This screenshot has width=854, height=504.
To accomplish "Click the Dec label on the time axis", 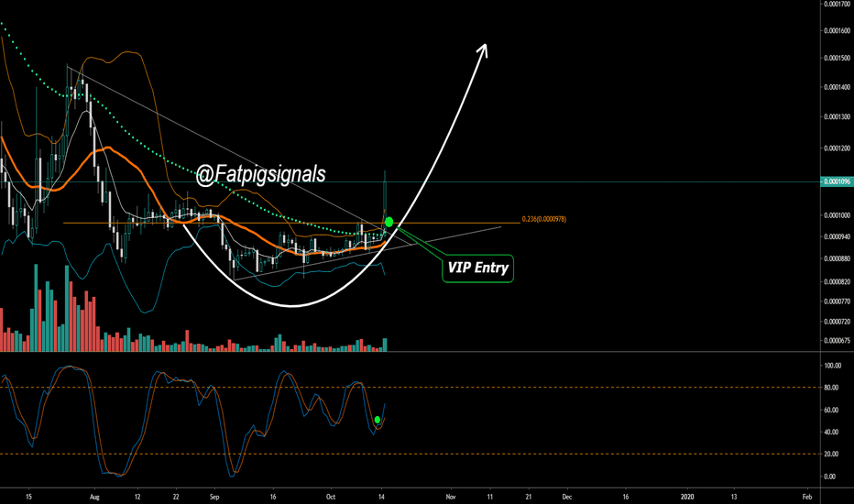I will click(567, 497).
